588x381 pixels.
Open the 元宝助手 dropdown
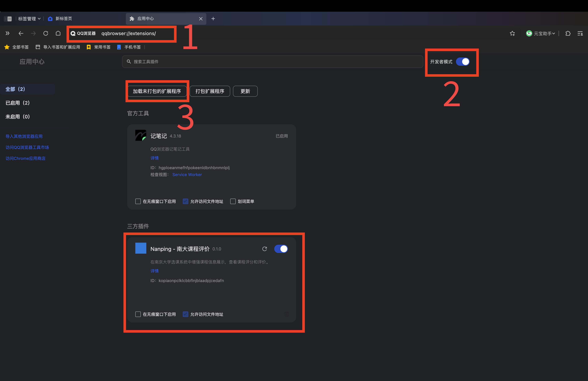tap(541, 33)
